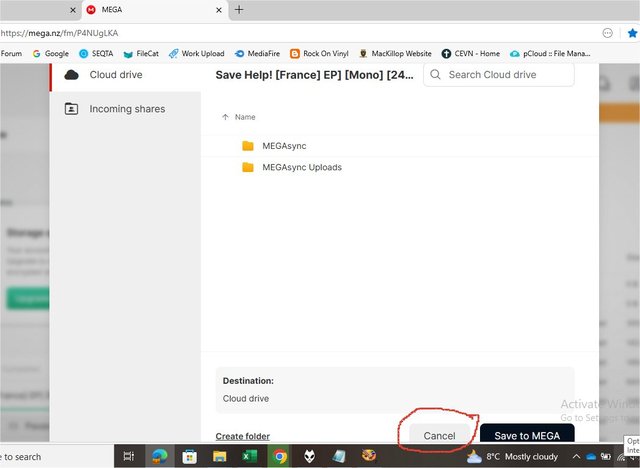Open the SEQTA bookmark
The image size is (640, 468).
coord(96,53)
